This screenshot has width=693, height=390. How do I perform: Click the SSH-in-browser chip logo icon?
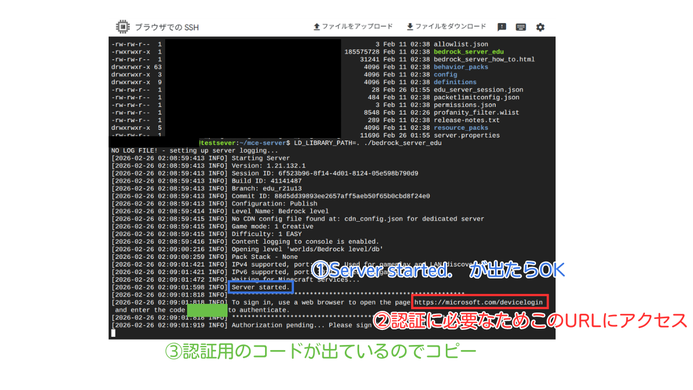[x=122, y=27]
